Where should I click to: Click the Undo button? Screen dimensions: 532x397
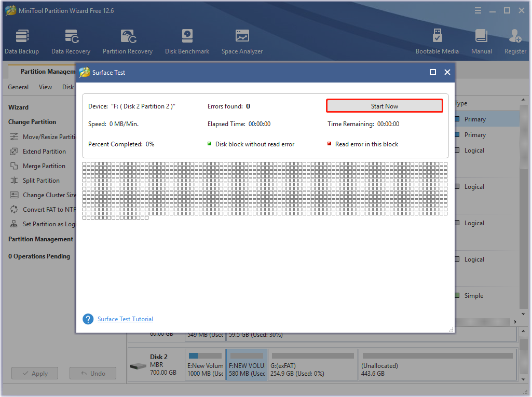93,373
